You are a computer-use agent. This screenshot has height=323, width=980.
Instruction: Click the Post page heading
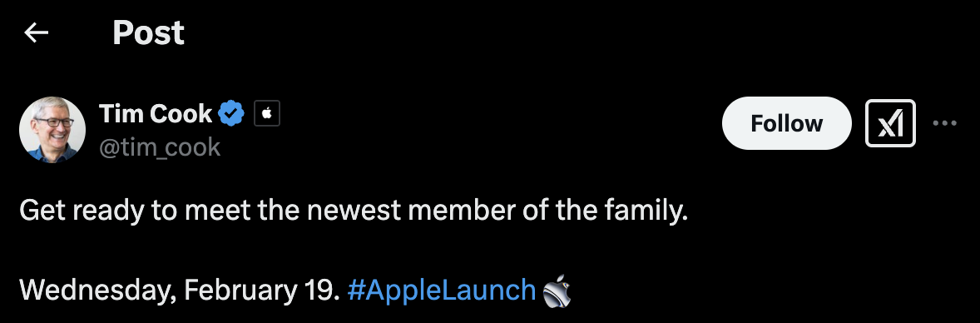click(149, 32)
